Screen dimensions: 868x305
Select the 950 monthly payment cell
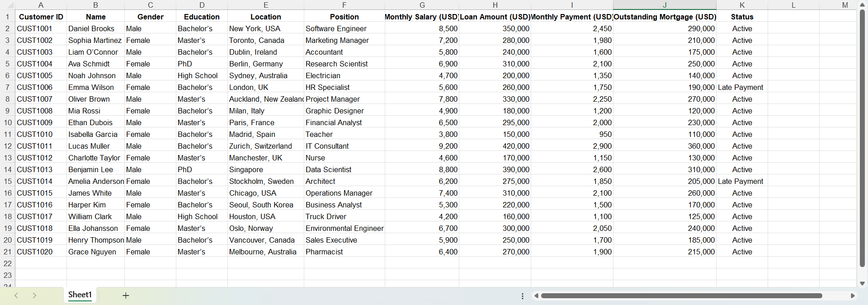(572, 134)
